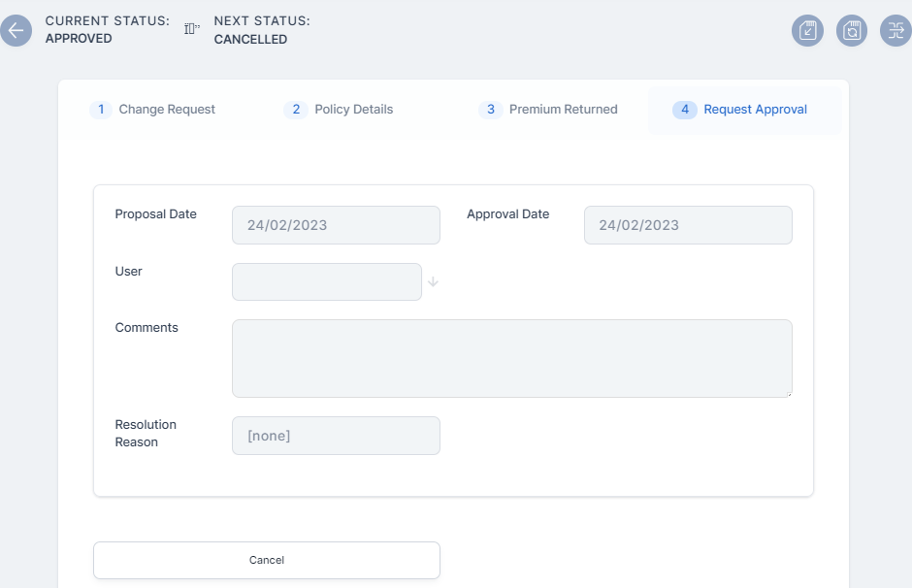Screen dimensions: 912x588
Task: Open the User dropdown arrow
Action: 433,282
